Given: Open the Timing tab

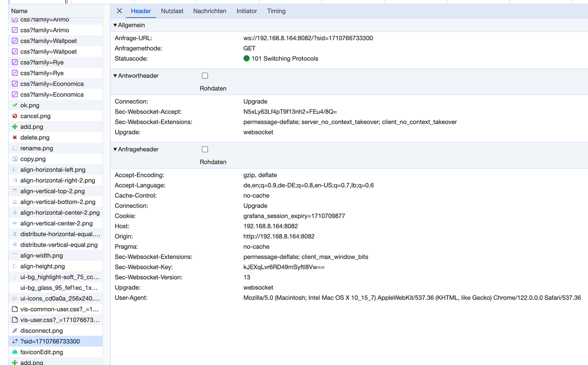Looking at the screenshot, I should click(276, 11).
